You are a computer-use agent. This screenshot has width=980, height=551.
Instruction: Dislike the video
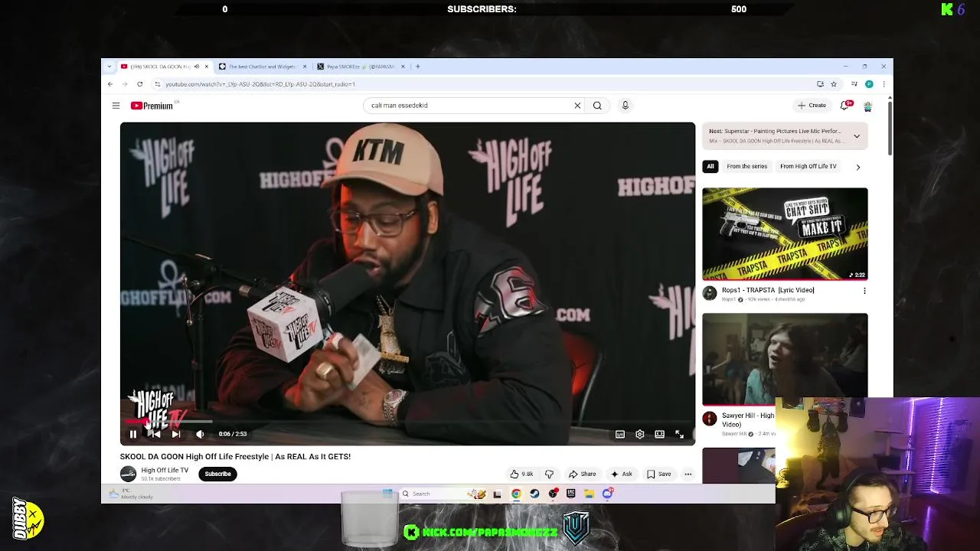point(549,474)
